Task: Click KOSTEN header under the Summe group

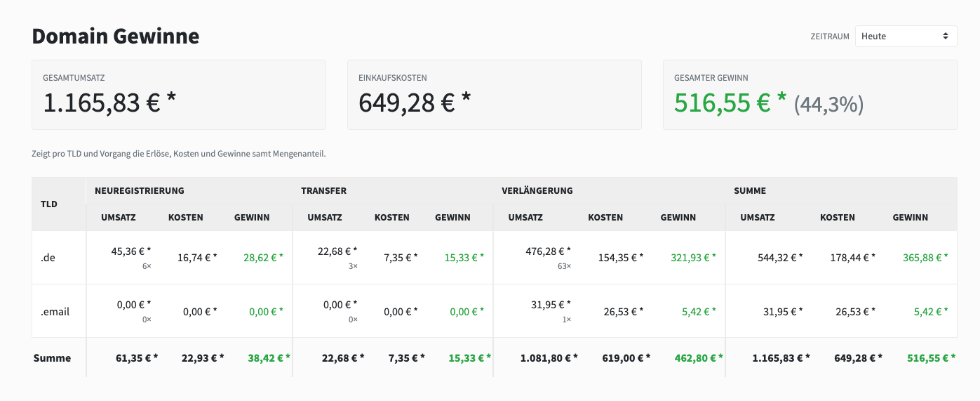Action: pos(838,218)
